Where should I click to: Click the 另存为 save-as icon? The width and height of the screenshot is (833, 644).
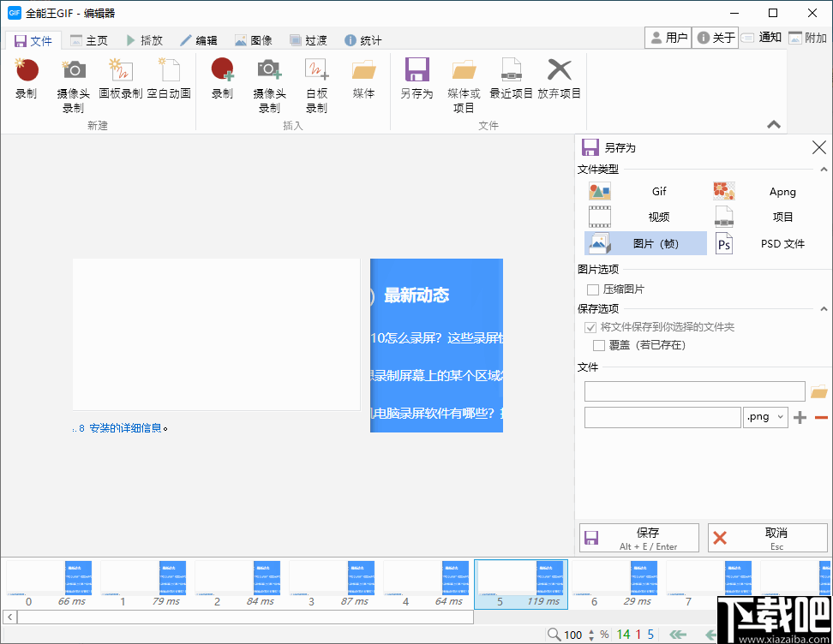417,81
